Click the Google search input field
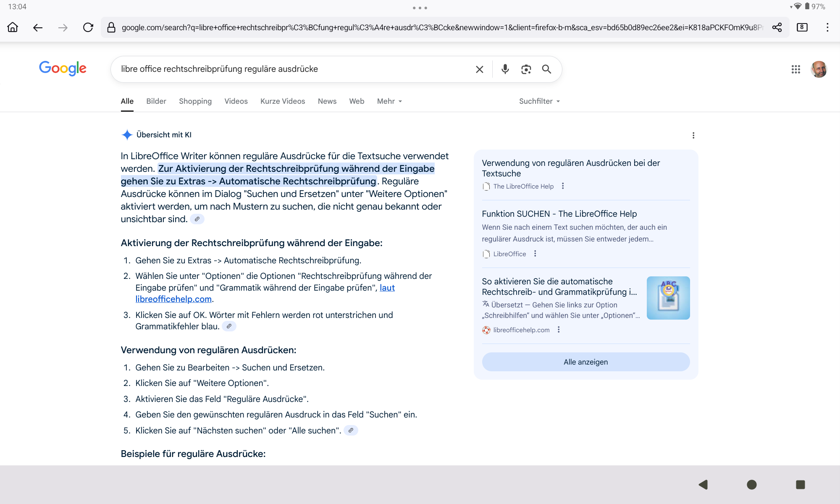This screenshot has width=840, height=504. [294, 69]
